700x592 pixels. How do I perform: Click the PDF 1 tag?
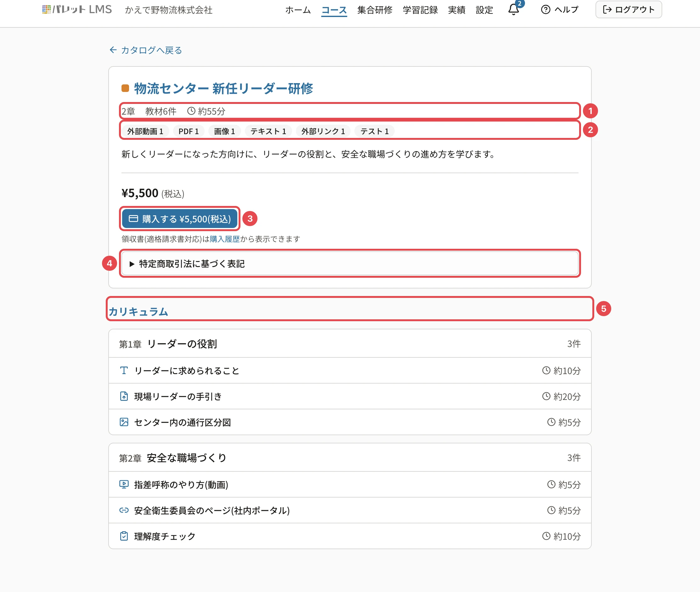(x=189, y=131)
